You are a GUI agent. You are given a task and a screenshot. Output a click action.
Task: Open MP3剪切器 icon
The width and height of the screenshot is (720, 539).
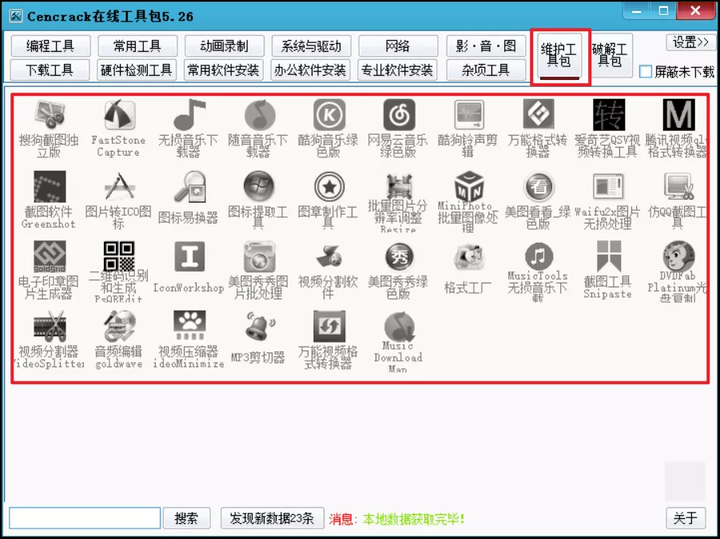[259, 326]
